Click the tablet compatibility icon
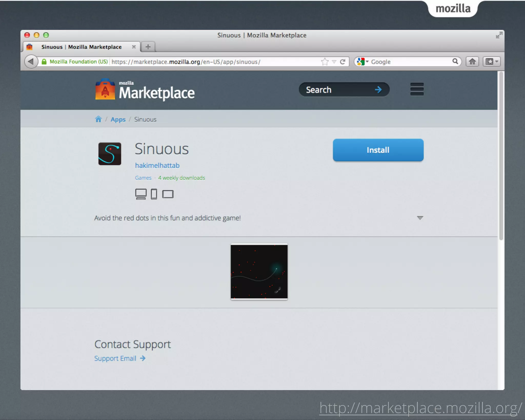 click(168, 194)
